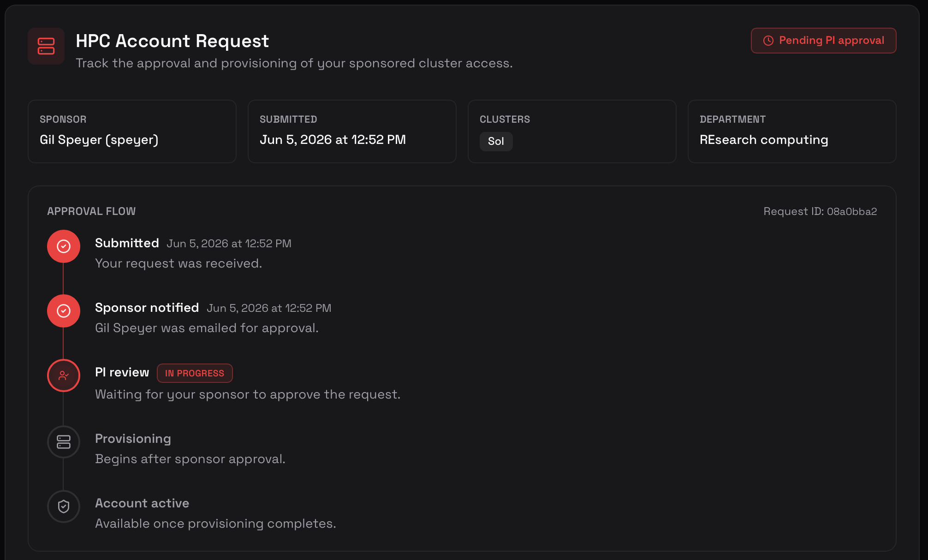Click the Account active step title
Viewport: 928px width, 560px height.
tap(142, 503)
